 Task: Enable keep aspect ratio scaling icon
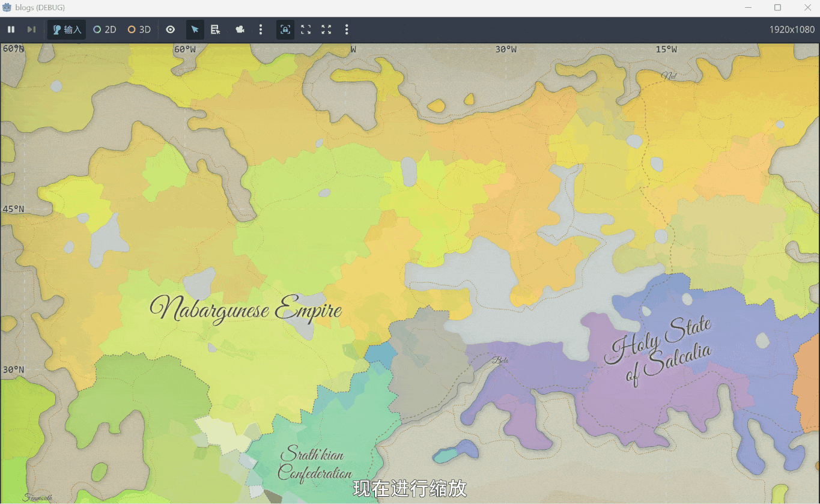(306, 29)
